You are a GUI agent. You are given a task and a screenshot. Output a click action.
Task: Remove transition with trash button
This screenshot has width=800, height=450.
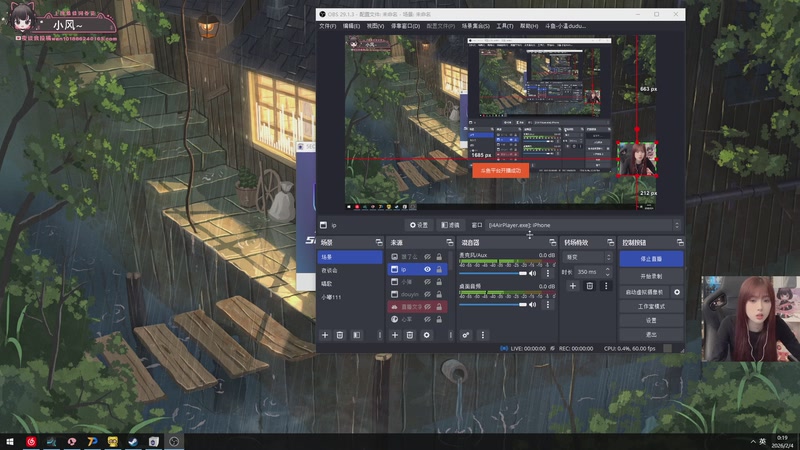click(x=589, y=286)
